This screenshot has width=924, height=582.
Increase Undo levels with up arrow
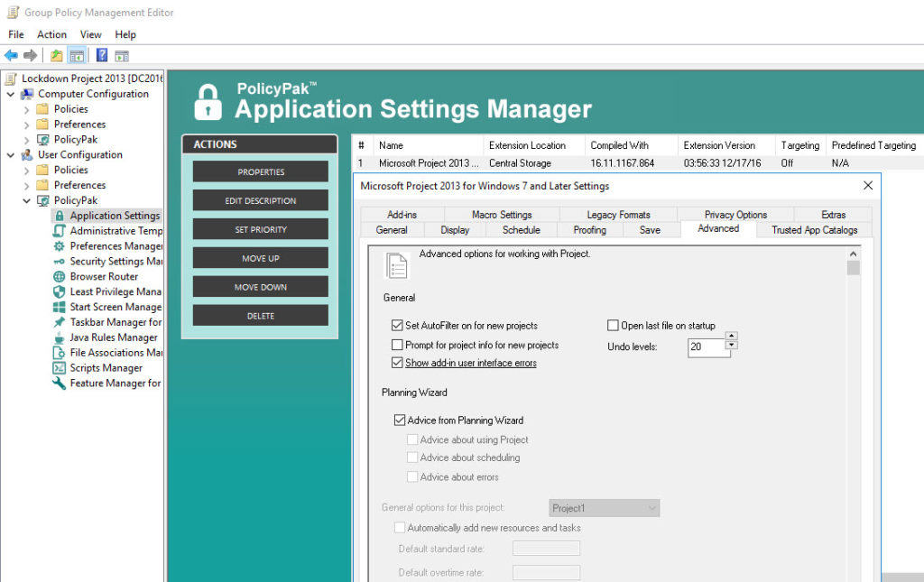(731, 336)
